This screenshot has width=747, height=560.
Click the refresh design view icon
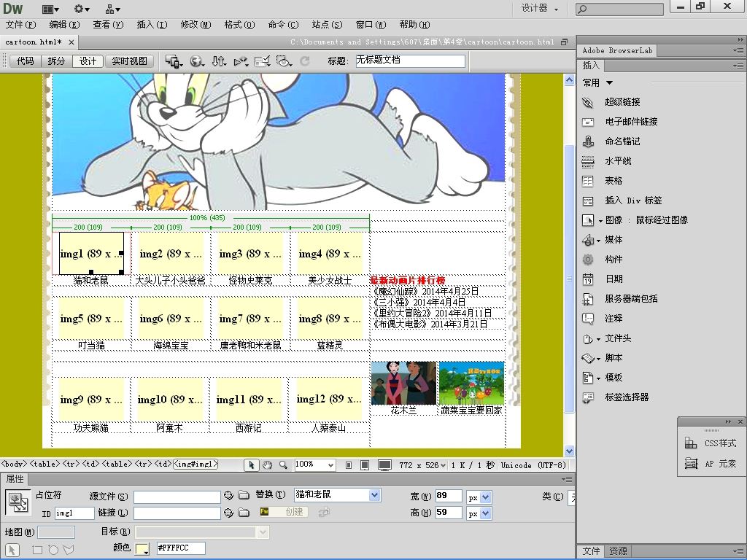305,61
